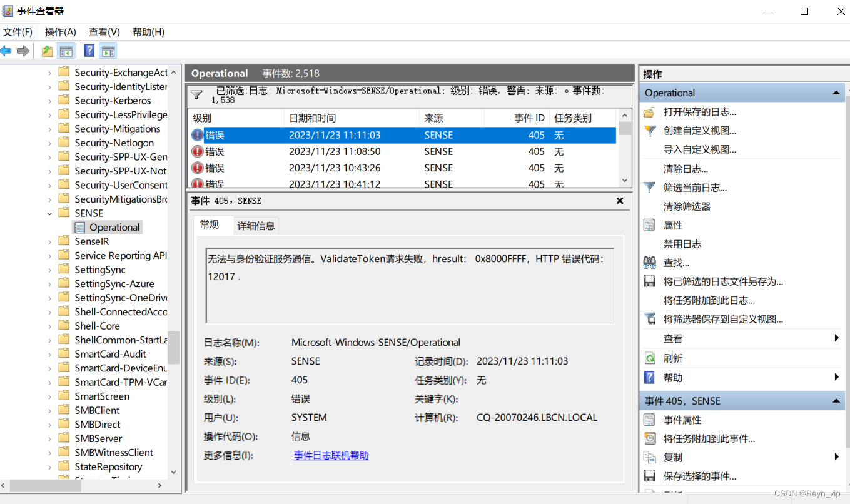Screen dimensions: 850x504
Task: Click the 属性 properties icon
Action: 650,225
